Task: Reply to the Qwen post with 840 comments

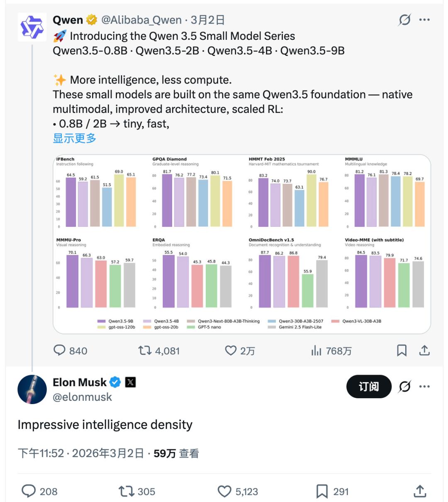Action: [x=60, y=351]
